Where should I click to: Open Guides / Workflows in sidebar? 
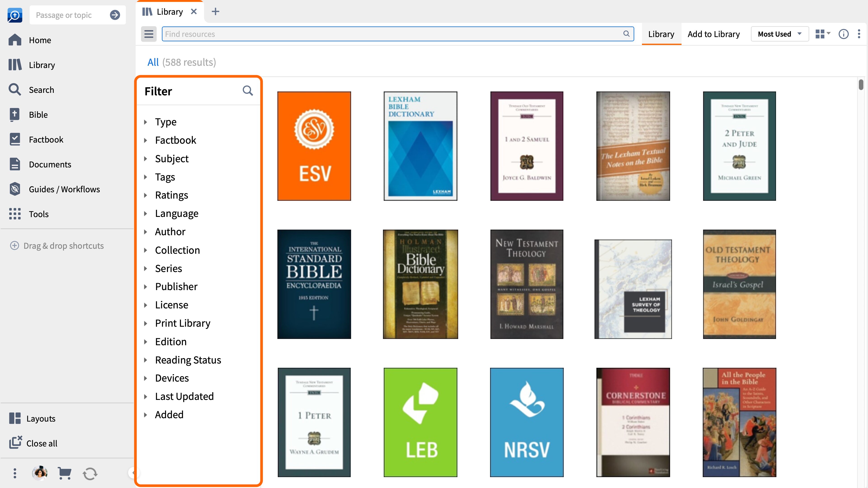coord(54,189)
